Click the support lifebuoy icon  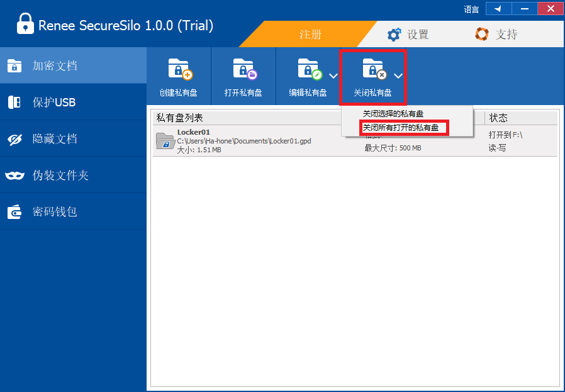tap(482, 34)
